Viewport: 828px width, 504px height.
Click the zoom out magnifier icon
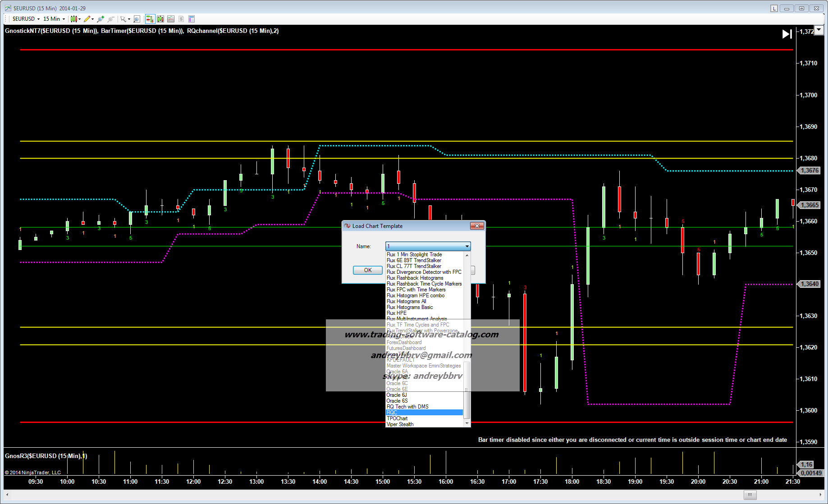point(110,19)
